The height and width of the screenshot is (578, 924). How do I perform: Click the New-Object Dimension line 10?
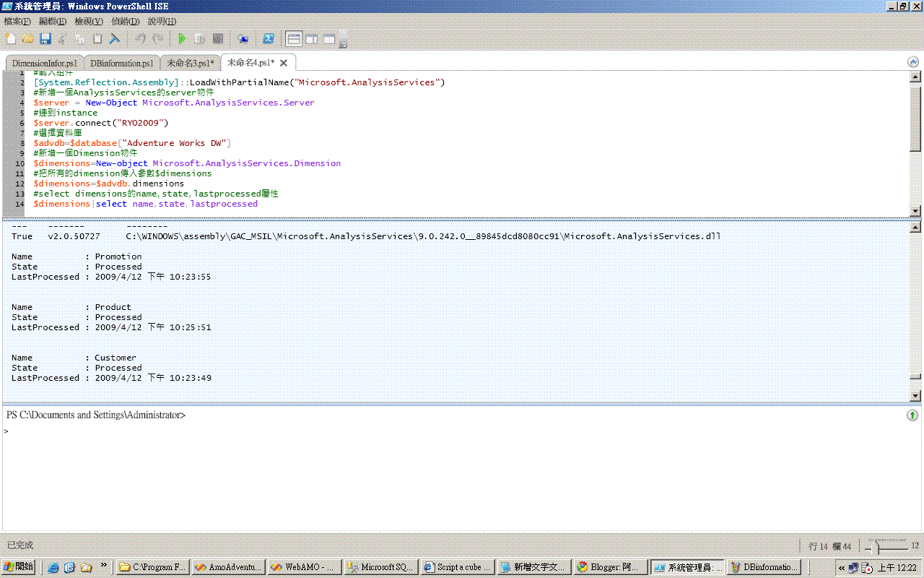(187, 163)
